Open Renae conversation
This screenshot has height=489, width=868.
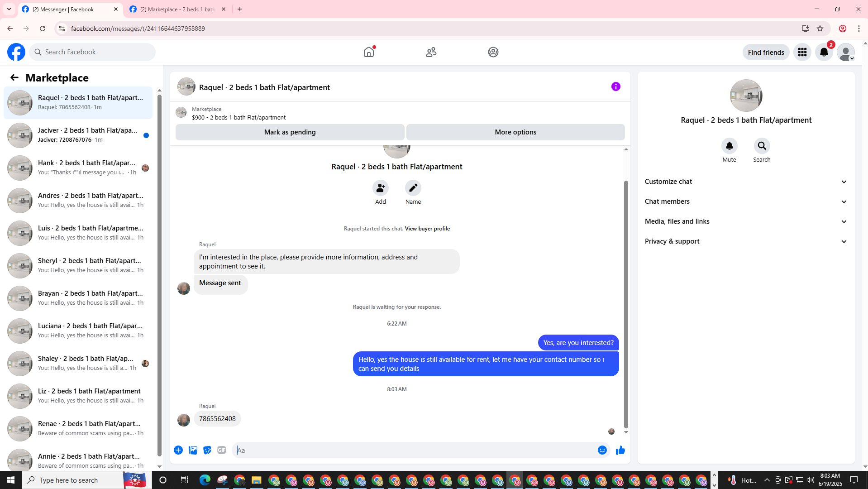click(x=78, y=428)
